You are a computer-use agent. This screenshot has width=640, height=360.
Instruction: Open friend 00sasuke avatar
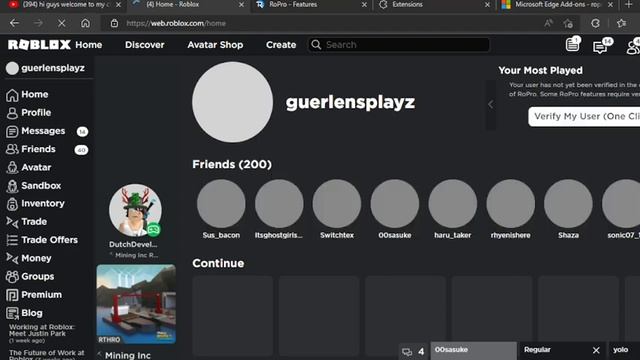pos(395,203)
